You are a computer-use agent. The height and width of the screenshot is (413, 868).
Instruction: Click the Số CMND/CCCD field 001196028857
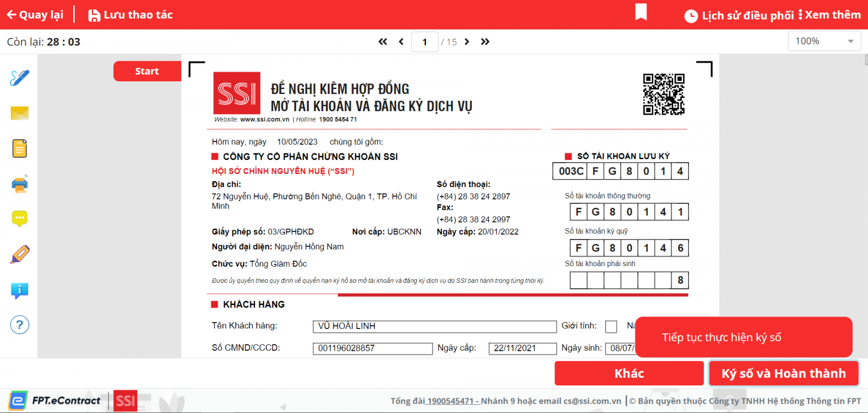pos(373,349)
